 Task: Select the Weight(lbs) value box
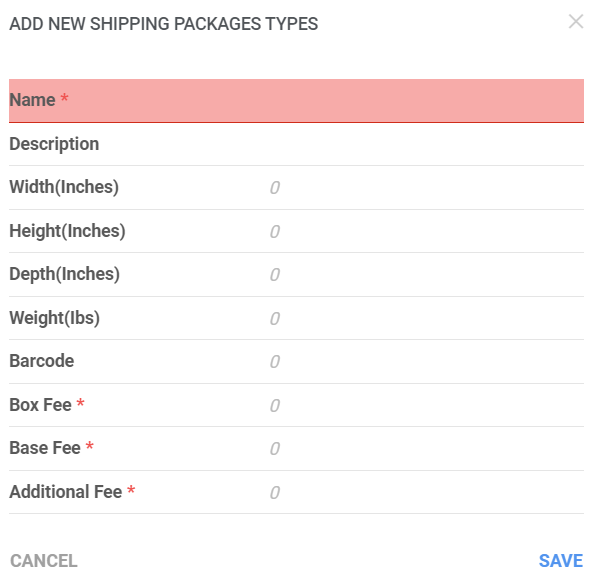point(426,318)
